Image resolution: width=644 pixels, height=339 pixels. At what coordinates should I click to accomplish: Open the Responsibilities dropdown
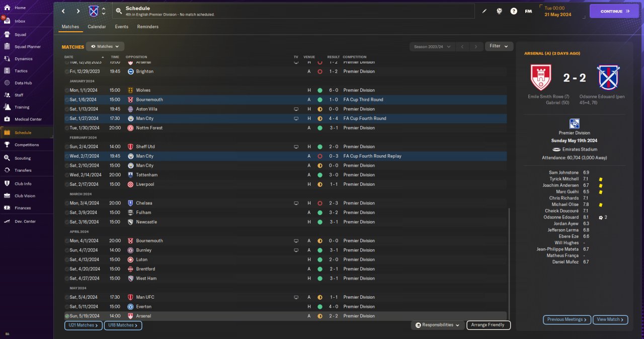click(x=437, y=325)
